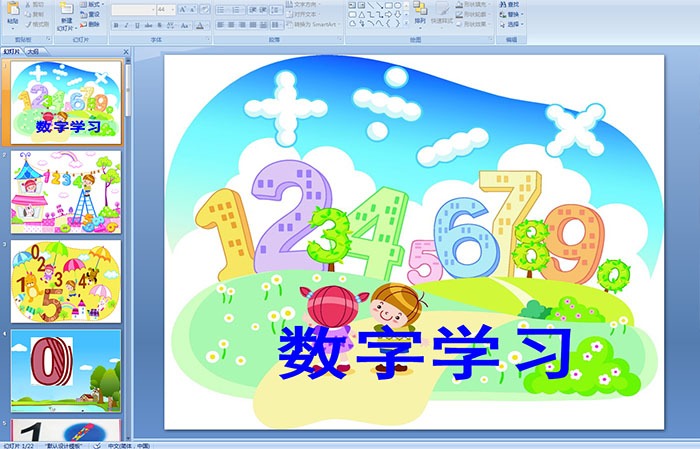Toggle Italic formatting

coord(126,25)
